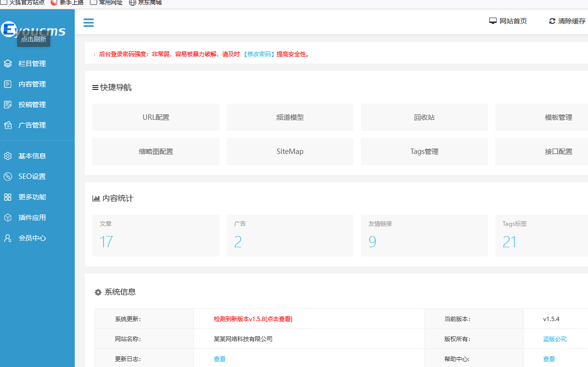The height and width of the screenshot is (367, 588).
Task: Click 检测到新版本v1.5.8 update link
Action: 253,319
